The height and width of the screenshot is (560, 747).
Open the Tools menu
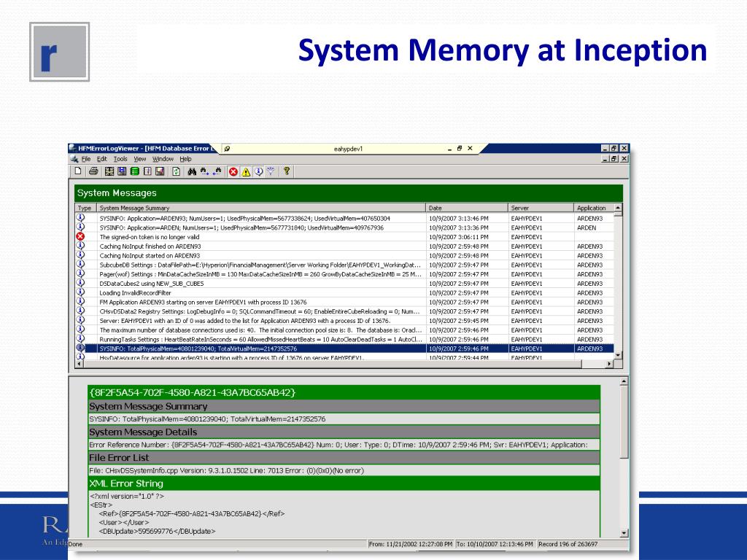tap(120, 159)
